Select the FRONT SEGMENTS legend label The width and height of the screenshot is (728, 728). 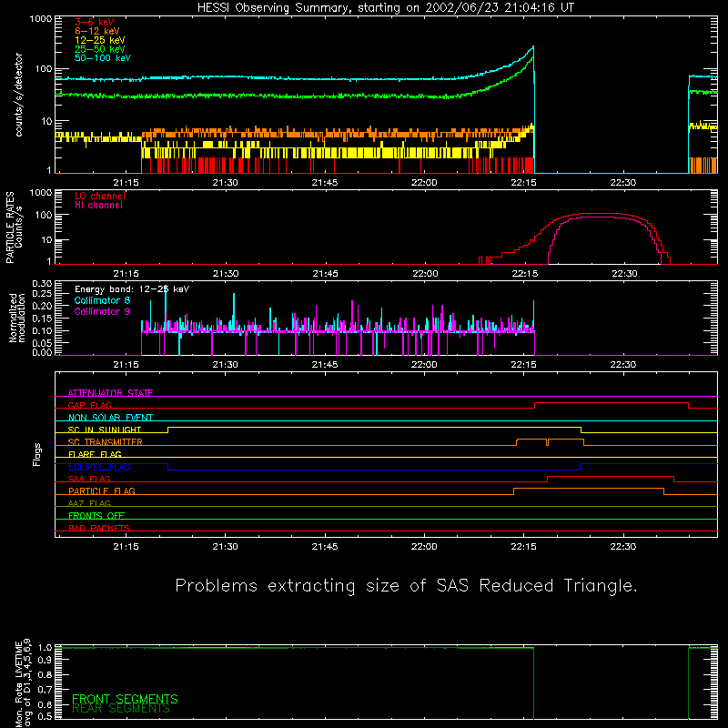[x=125, y=699]
